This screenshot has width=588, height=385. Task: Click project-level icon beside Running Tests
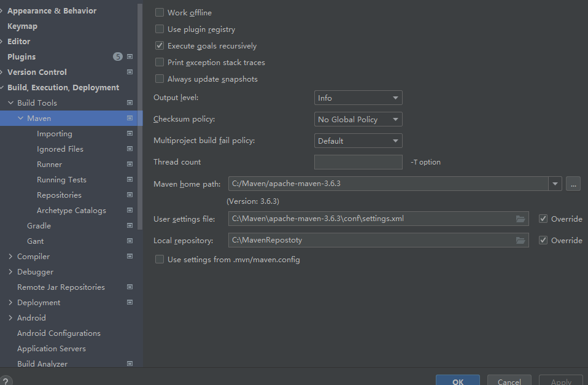(130, 180)
